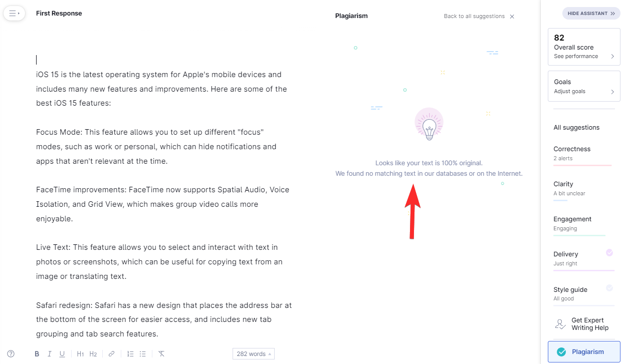The width and height of the screenshot is (623, 364).
Task: Open the help question mark icon
Action: pos(11,353)
